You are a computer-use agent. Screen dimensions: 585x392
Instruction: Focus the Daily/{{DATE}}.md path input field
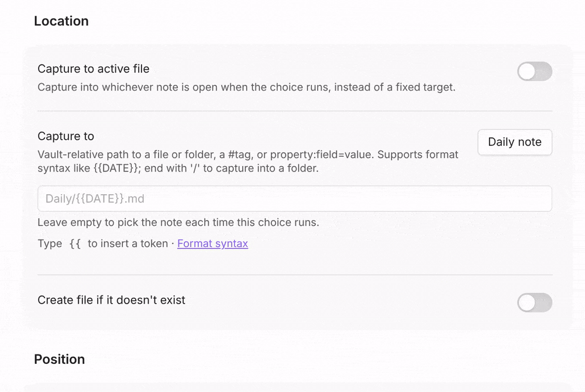click(x=294, y=198)
